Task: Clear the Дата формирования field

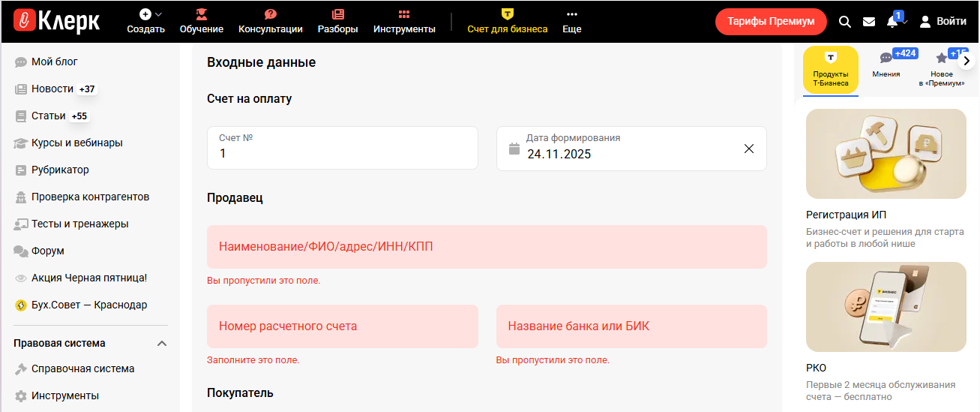Action: [748, 149]
